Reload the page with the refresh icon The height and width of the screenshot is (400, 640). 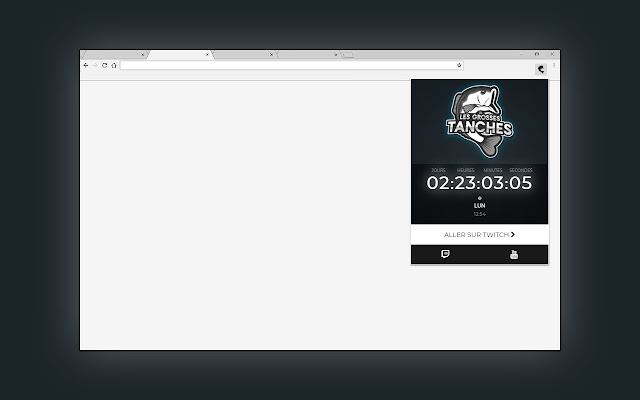[x=104, y=65]
